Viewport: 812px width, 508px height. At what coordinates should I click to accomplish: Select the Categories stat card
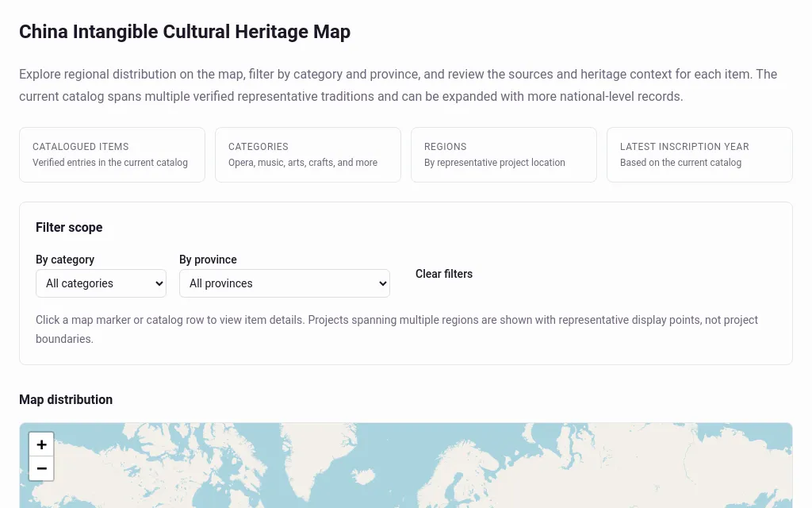(x=308, y=155)
